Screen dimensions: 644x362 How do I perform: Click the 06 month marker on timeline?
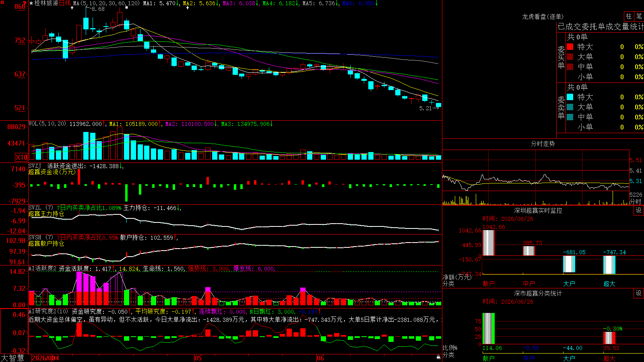tap(320, 358)
